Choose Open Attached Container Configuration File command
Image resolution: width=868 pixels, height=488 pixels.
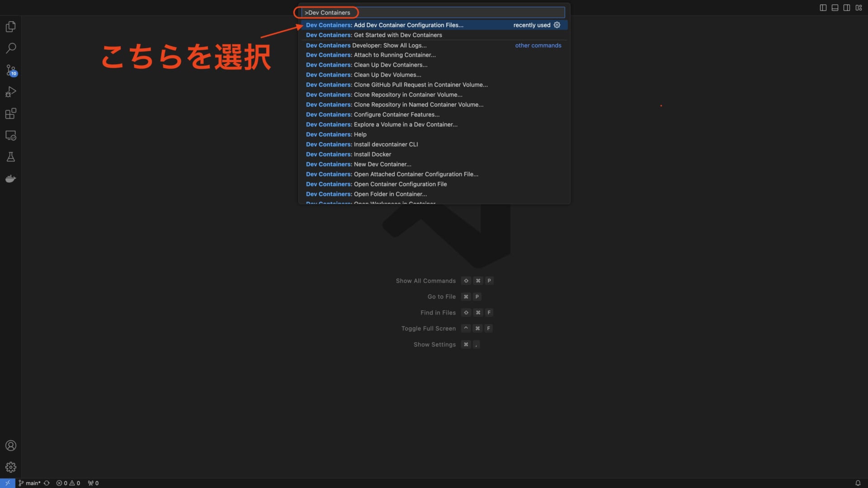point(434,174)
